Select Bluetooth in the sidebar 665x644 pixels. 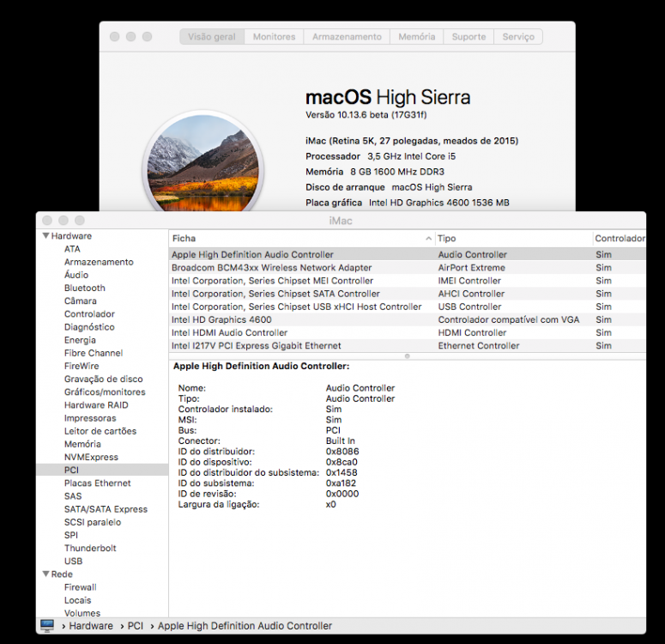(x=85, y=288)
